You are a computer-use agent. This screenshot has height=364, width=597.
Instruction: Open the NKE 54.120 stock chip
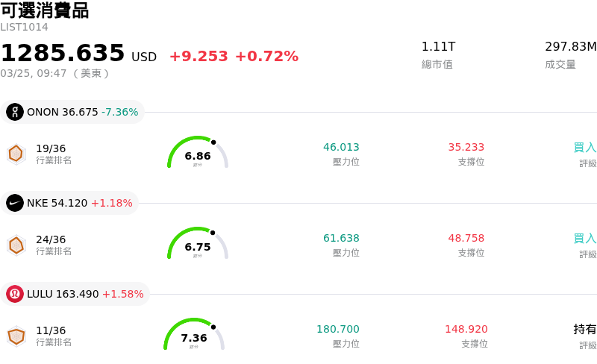[70, 203]
